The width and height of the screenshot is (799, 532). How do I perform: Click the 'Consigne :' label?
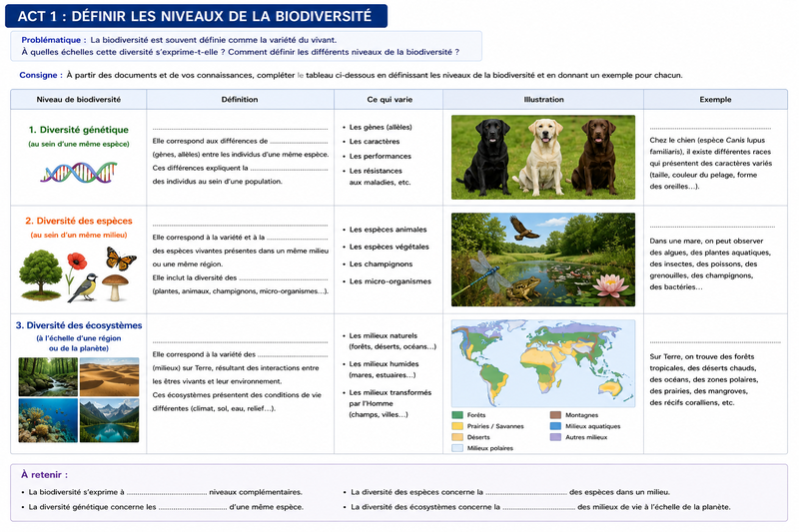(41, 75)
